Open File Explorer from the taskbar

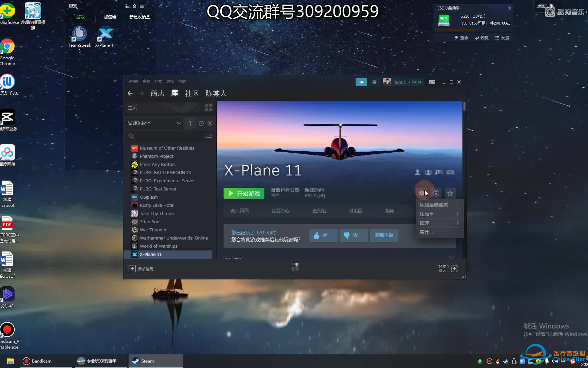pyautogui.click(x=10, y=361)
